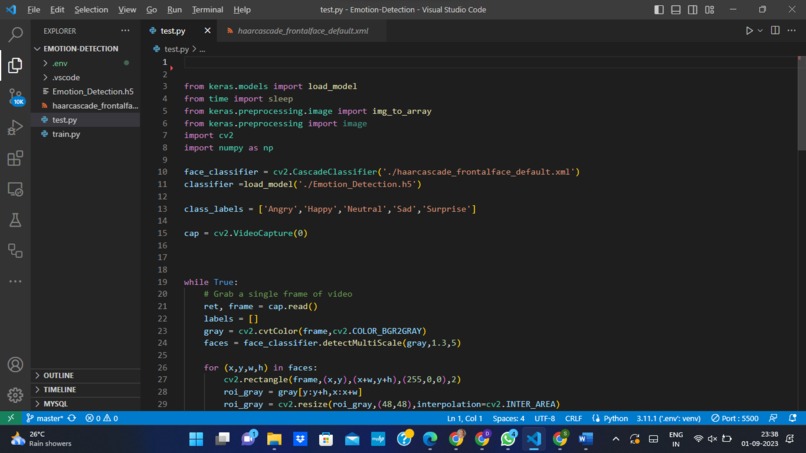Open editor More Actions ellipsis
Viewport: 806px width, 453px height.
pos(792,31)
